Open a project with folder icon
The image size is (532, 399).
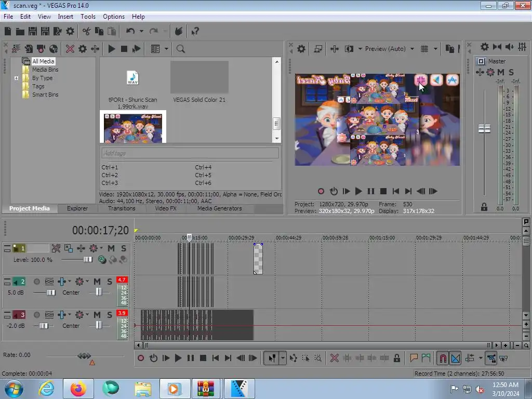[x=20, y=31]
